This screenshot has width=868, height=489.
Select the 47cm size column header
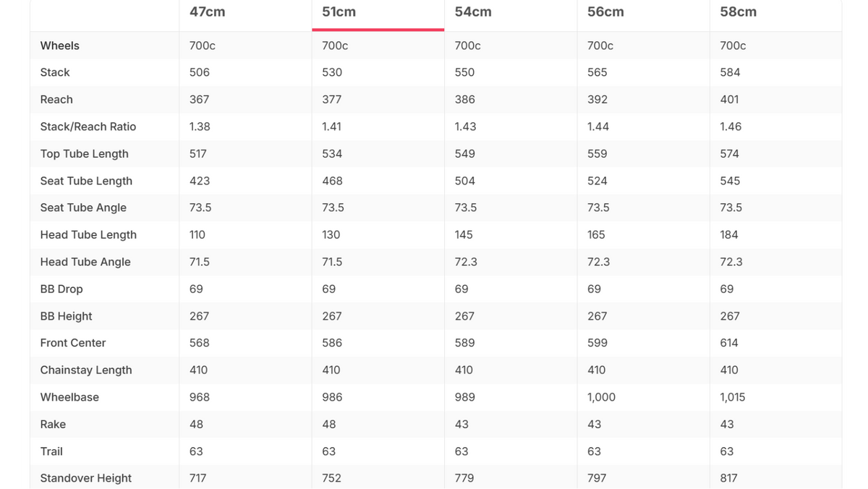208,12
